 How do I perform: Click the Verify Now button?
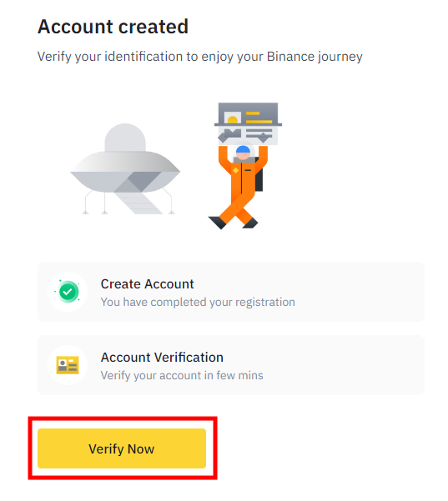(122, 448)
